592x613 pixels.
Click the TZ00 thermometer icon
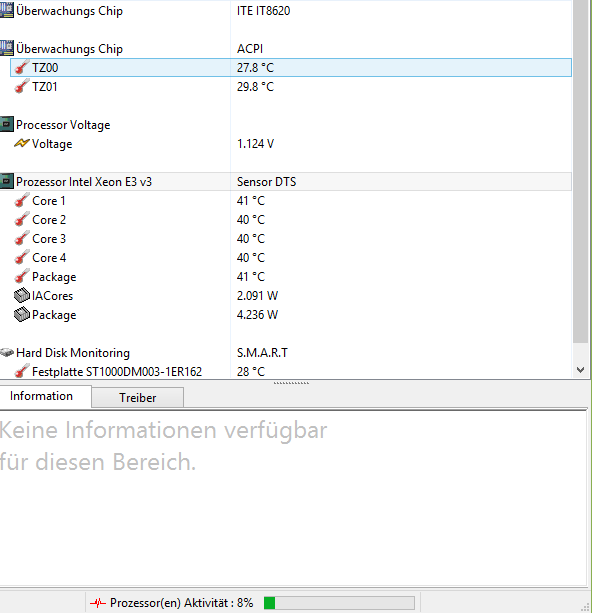(22, 68)
